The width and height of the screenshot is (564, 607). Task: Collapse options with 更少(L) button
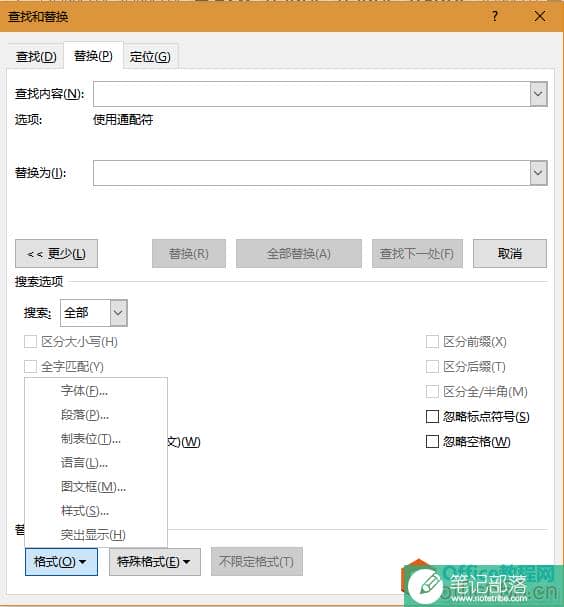57,254
